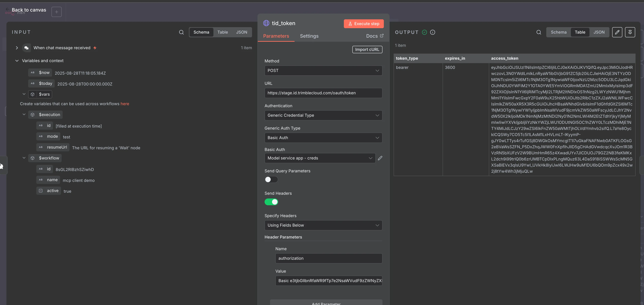The image size is (644, 305).
Task: Click the edit output pencil icon
Action: point(617,32)
